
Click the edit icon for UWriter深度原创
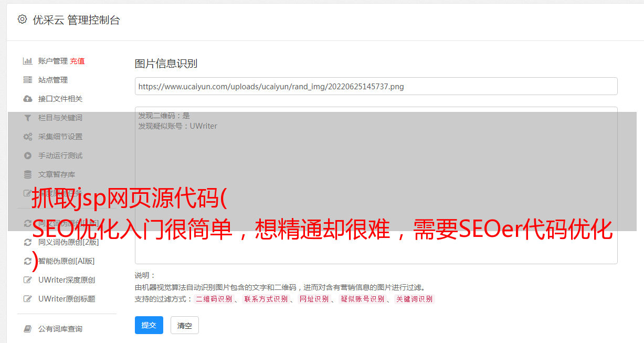[28, 280]
